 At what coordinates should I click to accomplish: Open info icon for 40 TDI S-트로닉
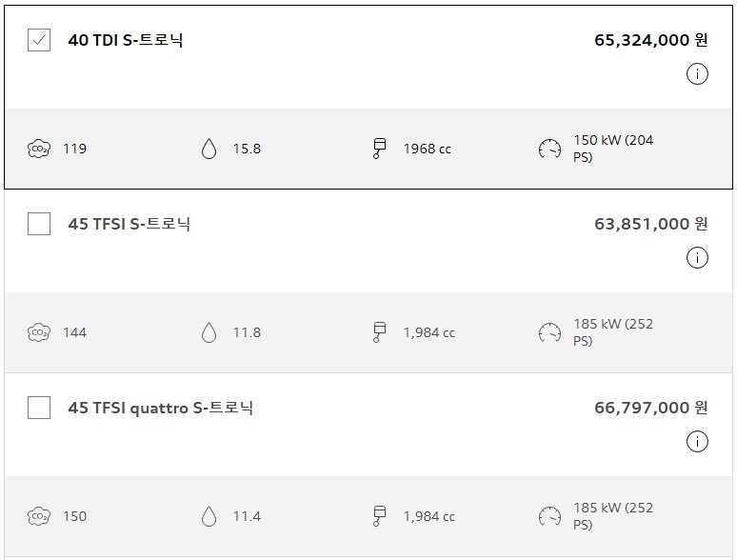tap(697, 74)
